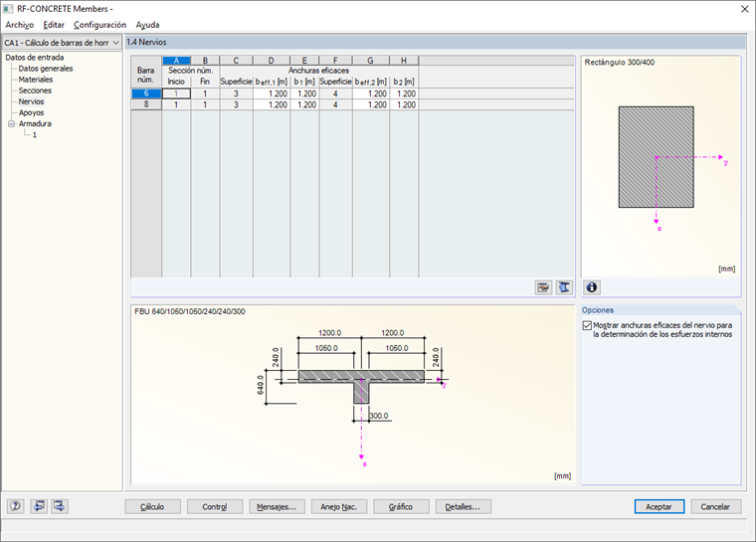Select Materiales in the tree
The height and width of the screenshot is (542, 756).
tap(36, 80)
